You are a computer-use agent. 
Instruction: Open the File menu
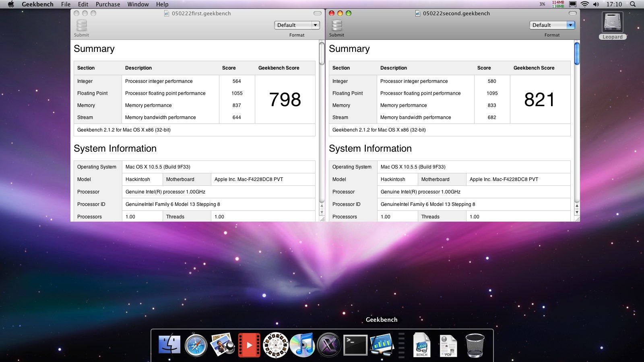tap(66, 4)
